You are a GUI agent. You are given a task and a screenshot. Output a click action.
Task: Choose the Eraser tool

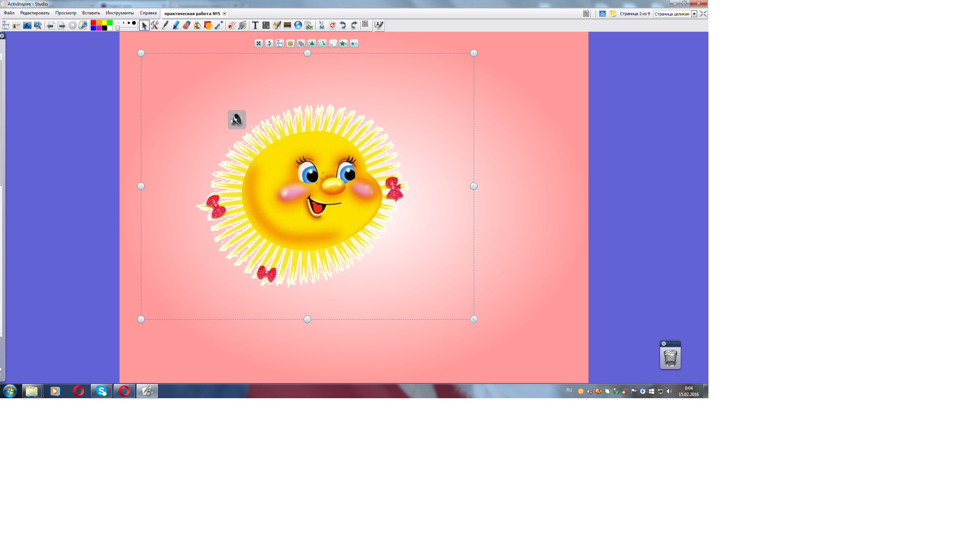[x=186, y=25]
